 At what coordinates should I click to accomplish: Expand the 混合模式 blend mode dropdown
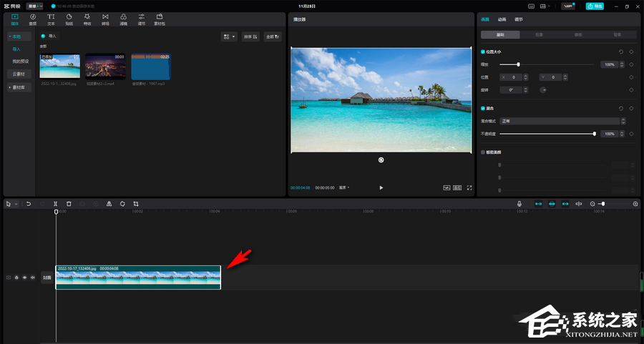(559, 122)
